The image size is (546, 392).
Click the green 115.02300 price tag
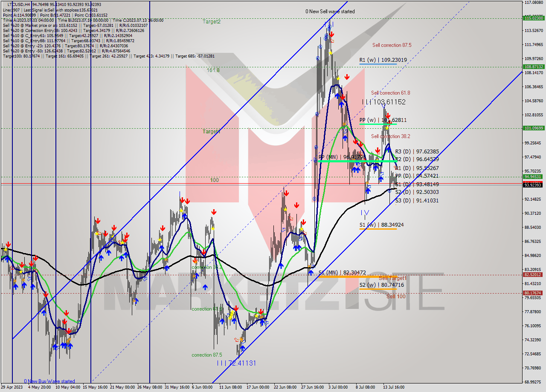point(534,18)
